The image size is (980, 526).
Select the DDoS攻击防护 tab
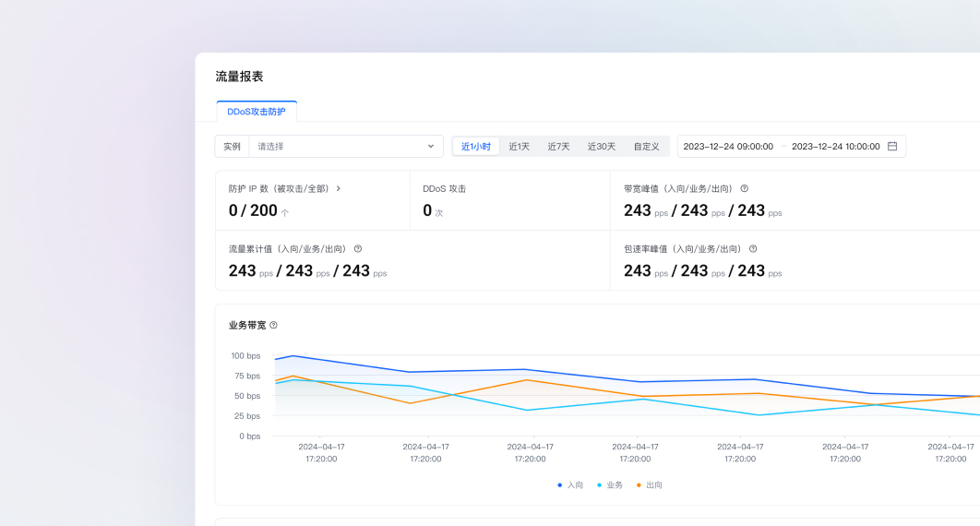[x=257, y=112]
